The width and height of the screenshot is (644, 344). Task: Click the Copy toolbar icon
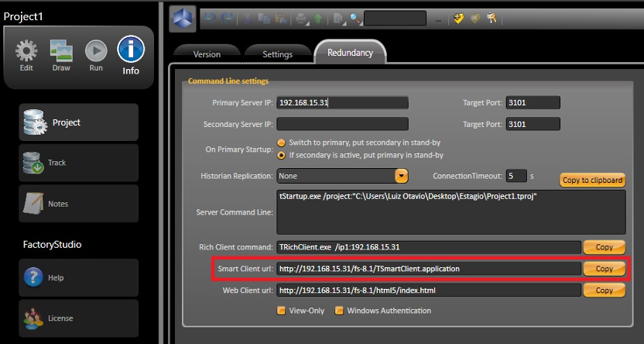264,19
